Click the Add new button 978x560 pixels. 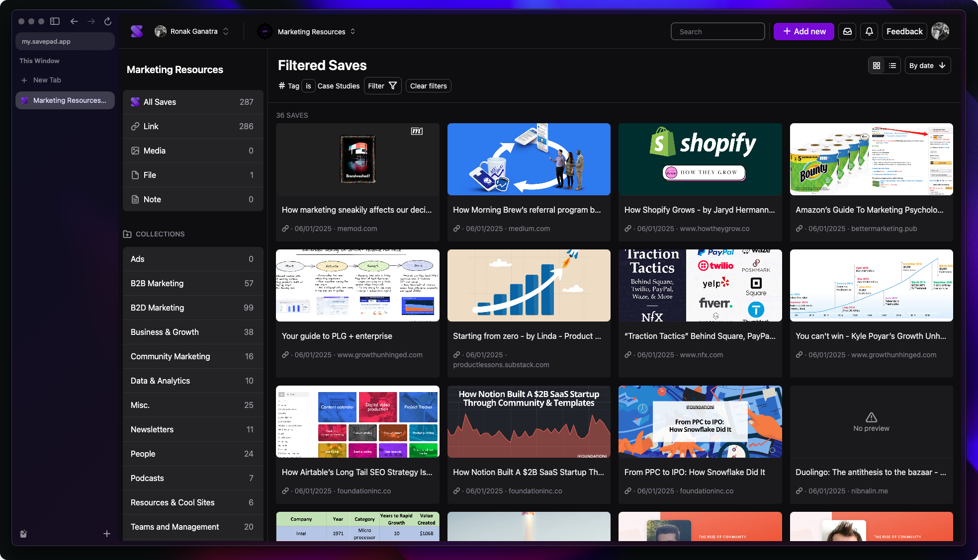click(x=803, y=31)
